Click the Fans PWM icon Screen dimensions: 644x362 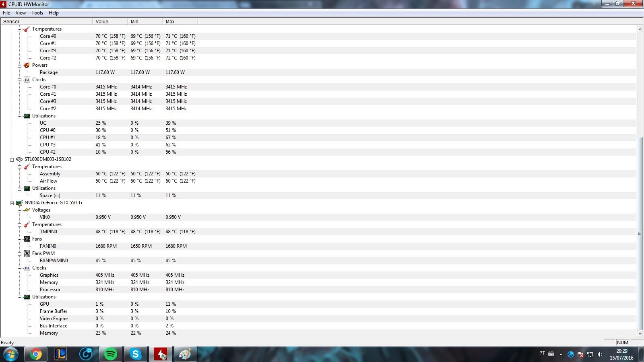click(x=27, y=253)
